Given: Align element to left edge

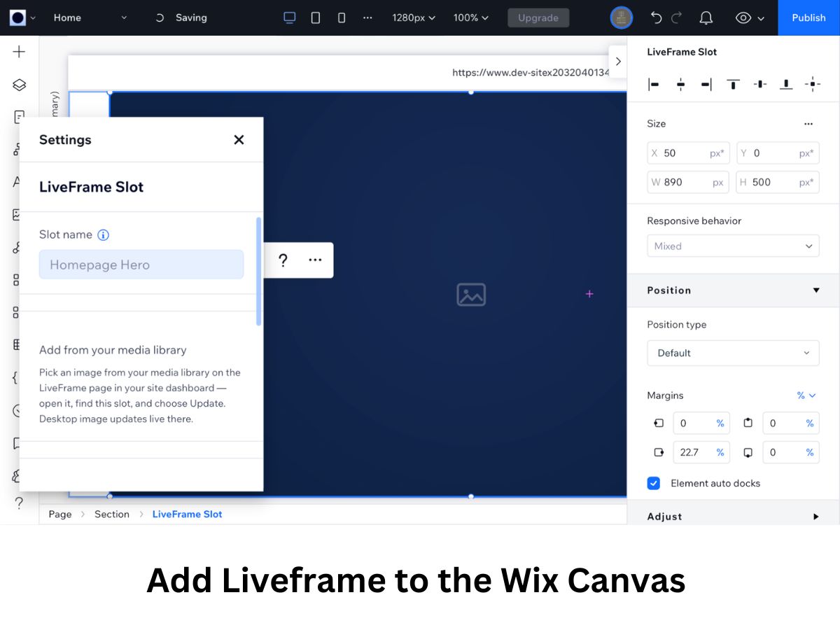Looking at the screenshot, I should pos(654,85).
